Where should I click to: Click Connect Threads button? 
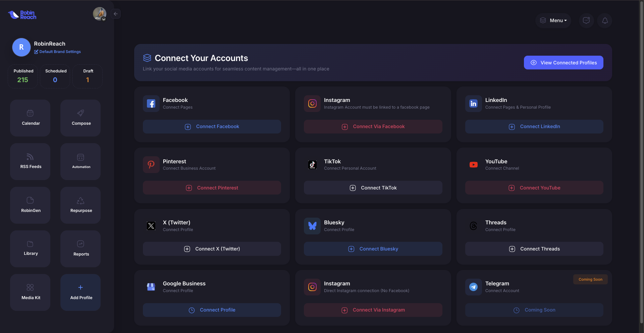(534, 249)
